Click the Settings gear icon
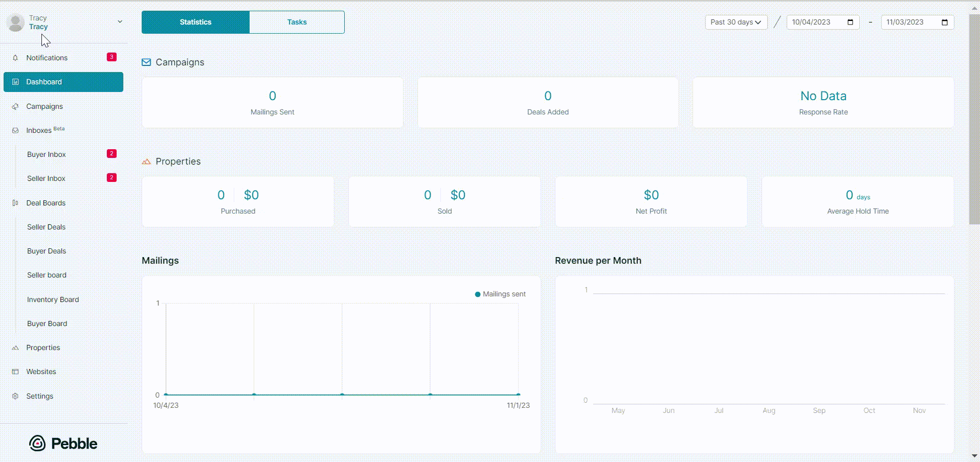 click(x=15, y=396)
